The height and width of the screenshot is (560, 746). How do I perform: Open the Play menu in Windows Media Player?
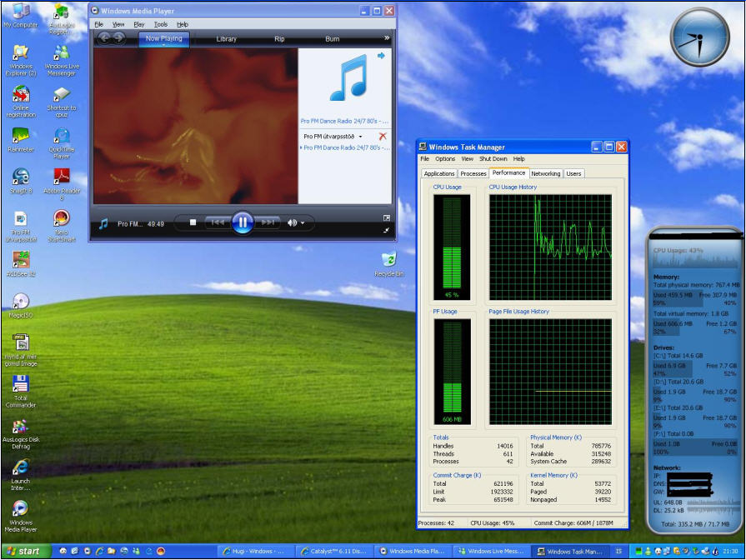click(139, 24)
